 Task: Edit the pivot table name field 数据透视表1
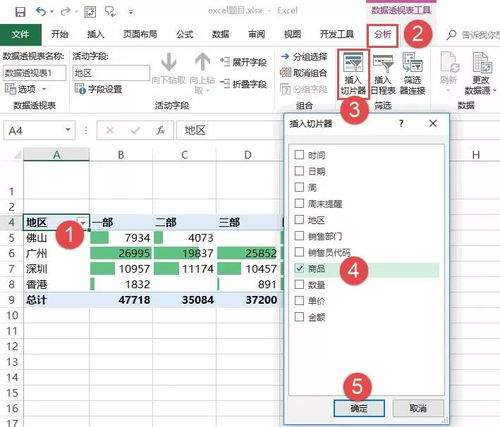[35, 73]
